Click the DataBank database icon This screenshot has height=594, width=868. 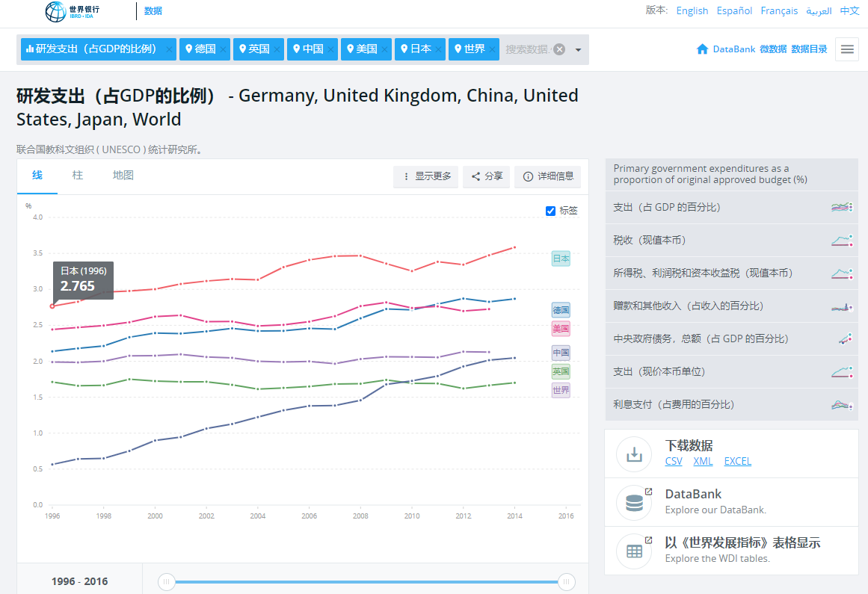(634, 503)
